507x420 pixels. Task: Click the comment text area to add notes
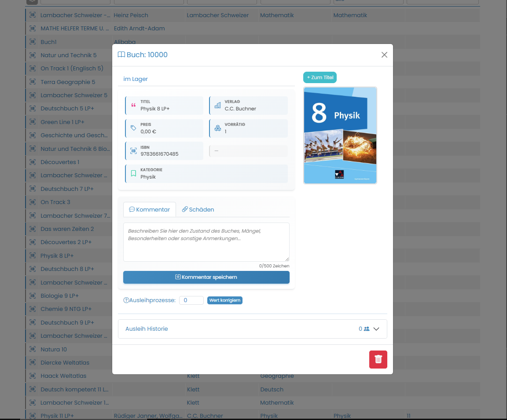click(x=206, y=241)
